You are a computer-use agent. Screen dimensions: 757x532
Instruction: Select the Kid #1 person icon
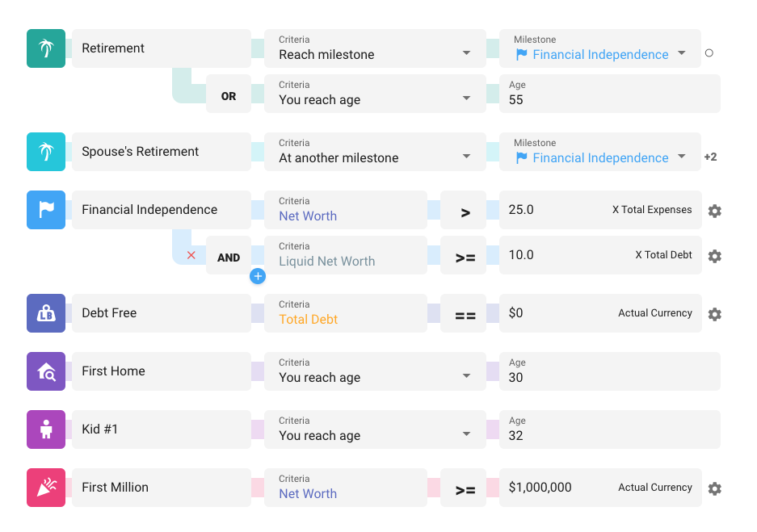click(x=46, y=429)
